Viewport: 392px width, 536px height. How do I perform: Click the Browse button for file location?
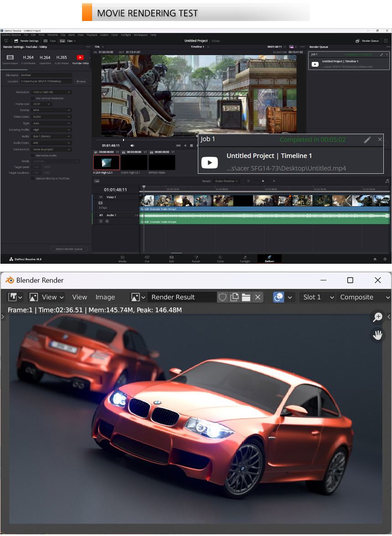tap(81, 81)
